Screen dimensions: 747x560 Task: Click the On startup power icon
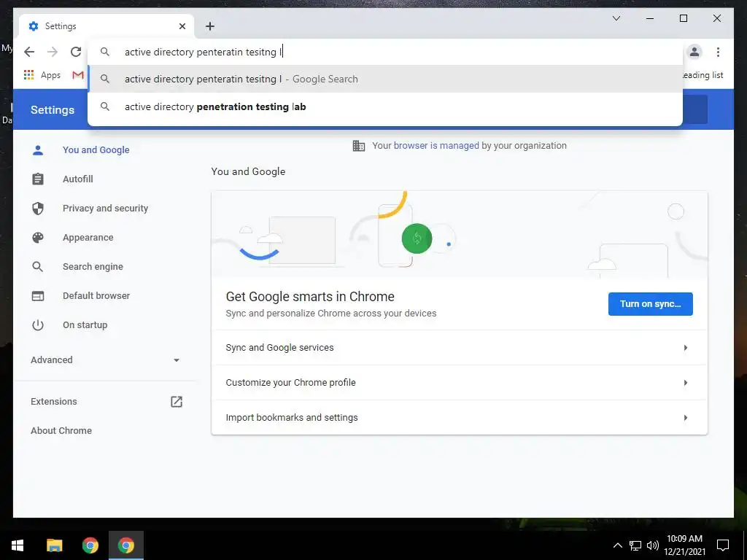point(38,324)
